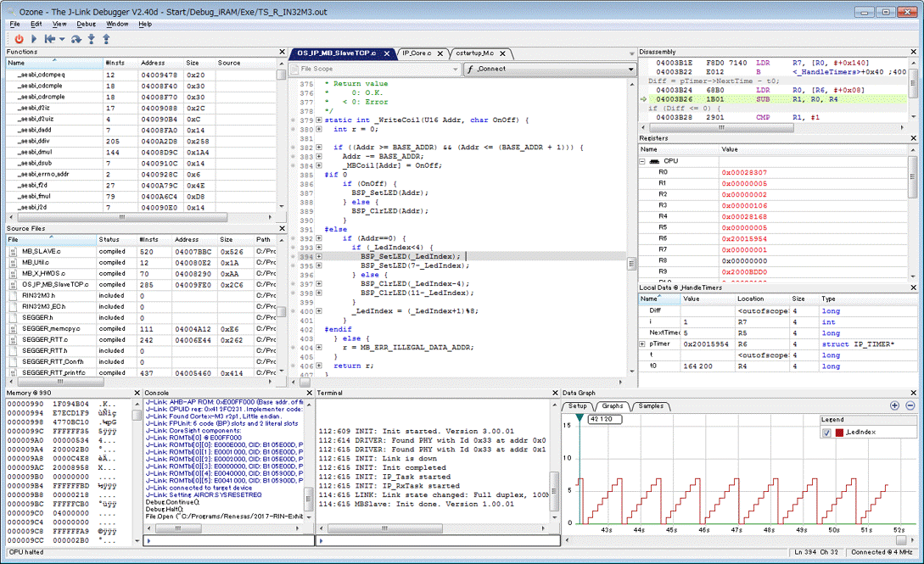This screenshot has height=564, width=924.
Task: Click the Step Out up-arrow icon
Action: pos(108,38)
